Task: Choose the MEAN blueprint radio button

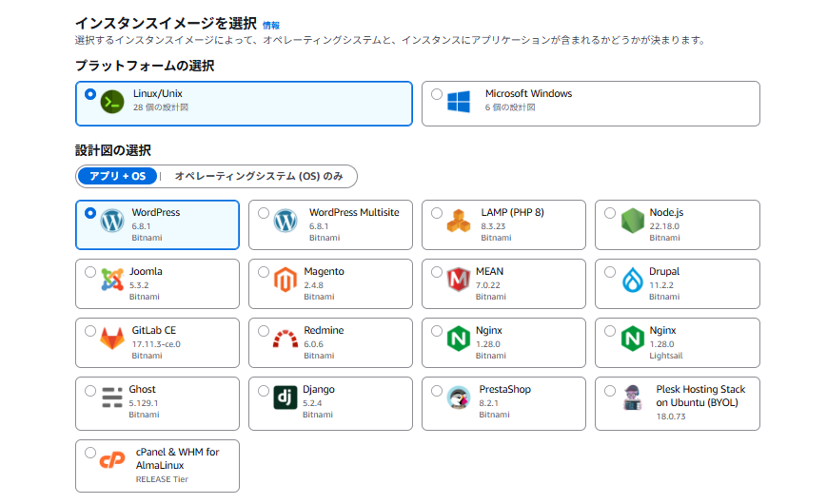Action: 437,272
